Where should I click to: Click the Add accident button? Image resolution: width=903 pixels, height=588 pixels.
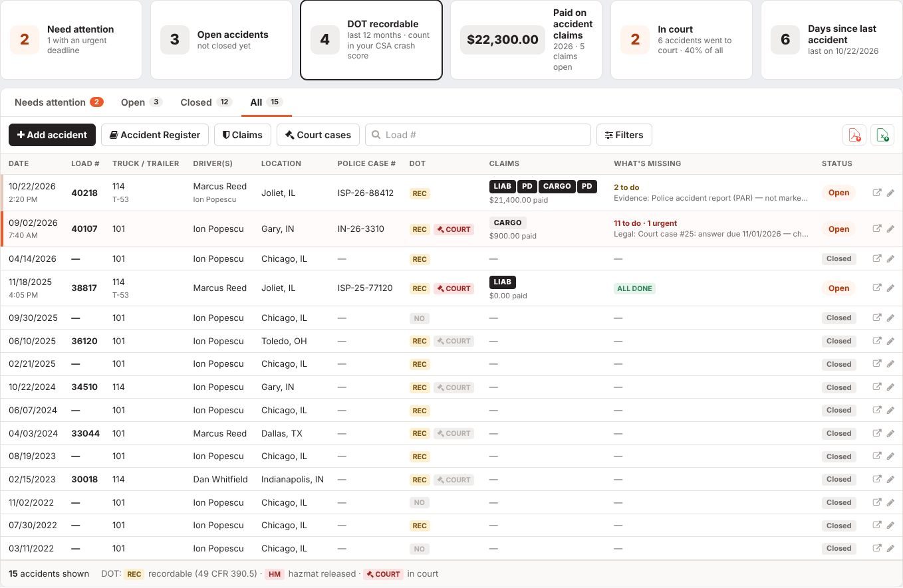click(52, 135)
